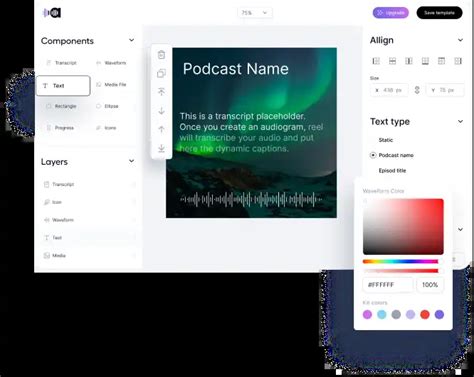Add an Icons component
The width and height of the screenshot is (474, 377).
click(107, 128)
